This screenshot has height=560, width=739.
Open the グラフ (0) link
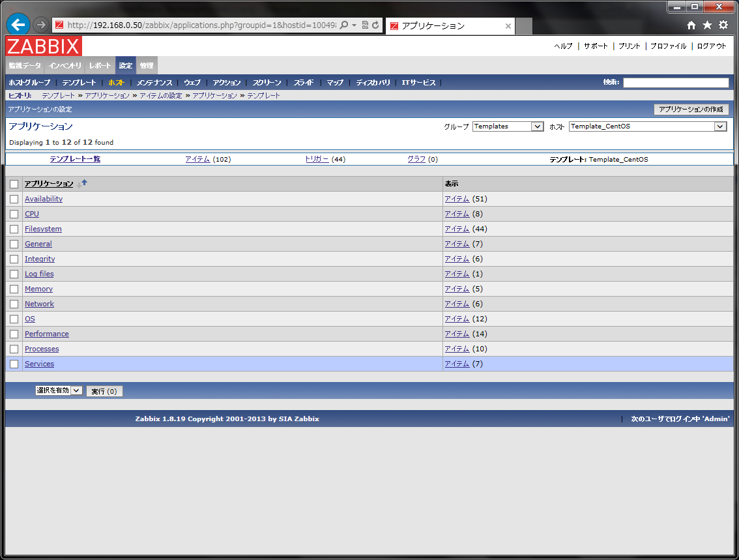(x=416, y=159)
